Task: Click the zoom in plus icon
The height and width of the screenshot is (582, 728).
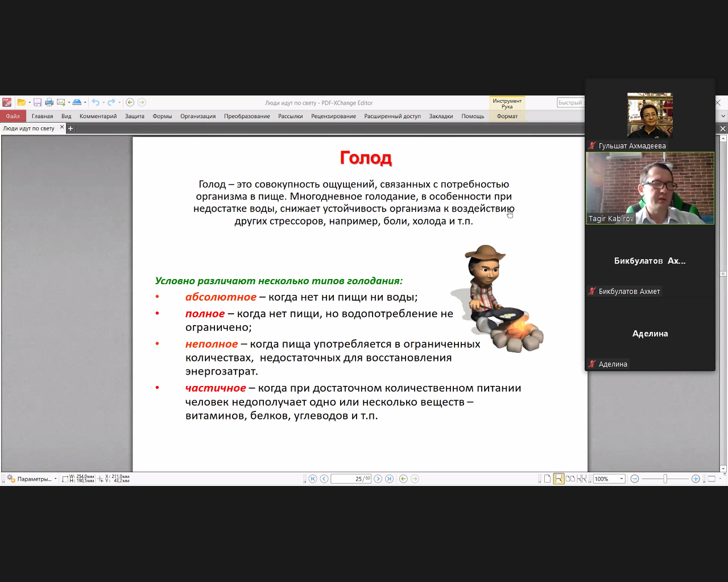Action: pos(696,479)
